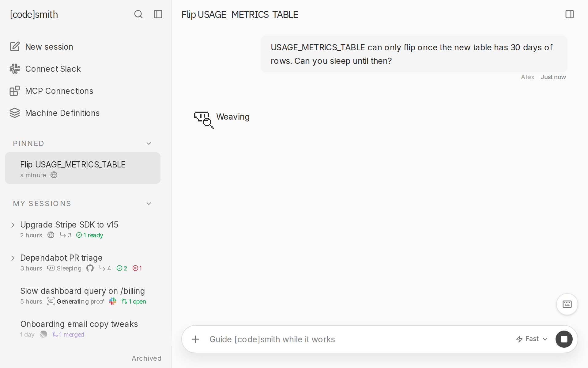Click the keyboard shortcut floating button
The height and width of the screenshot is (368, 588).
pyautogui.click(x=567, y=304)
